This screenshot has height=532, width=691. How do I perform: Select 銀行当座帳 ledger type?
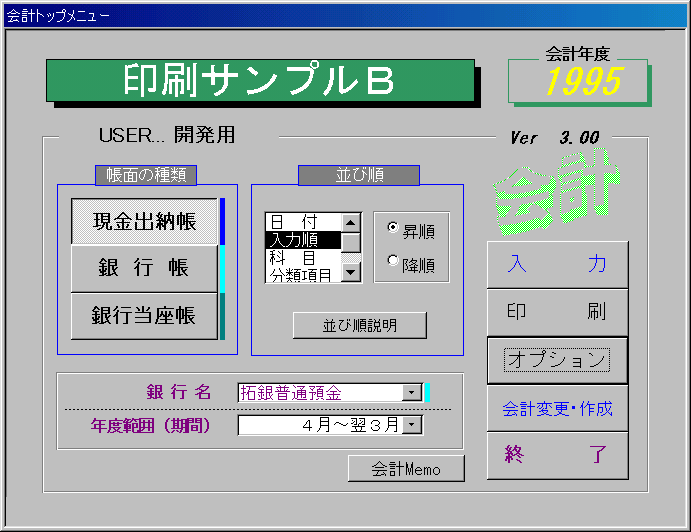click(144, 316)
